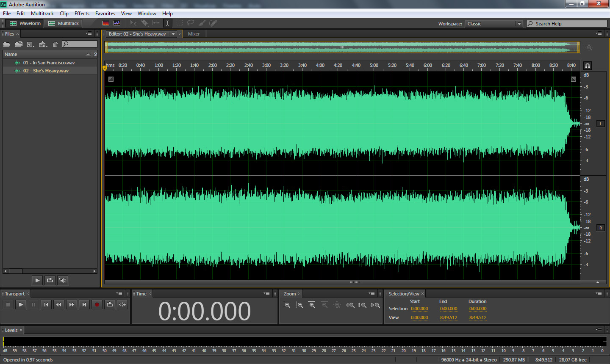Close the Transport panel tab

pos(28,294)
